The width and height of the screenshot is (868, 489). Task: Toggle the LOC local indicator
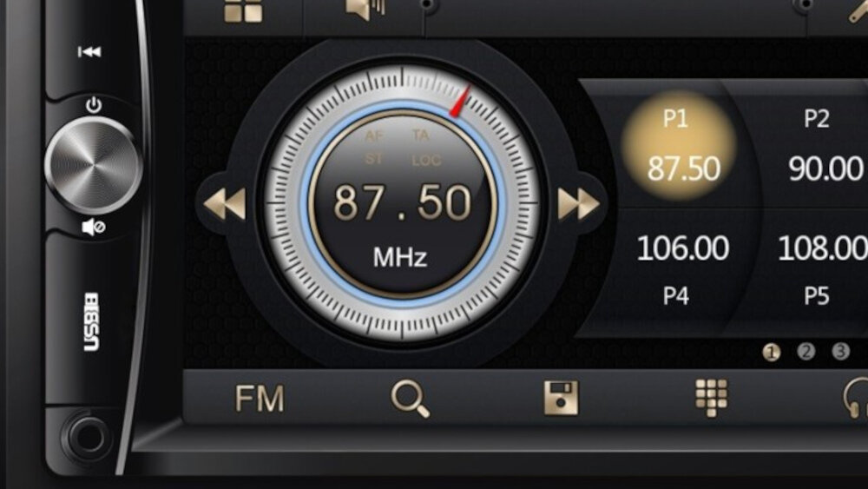click(426, 161)
